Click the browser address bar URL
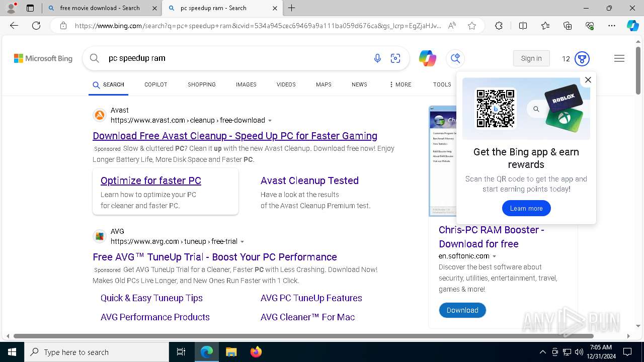644x362 pixels. point(258,26)
